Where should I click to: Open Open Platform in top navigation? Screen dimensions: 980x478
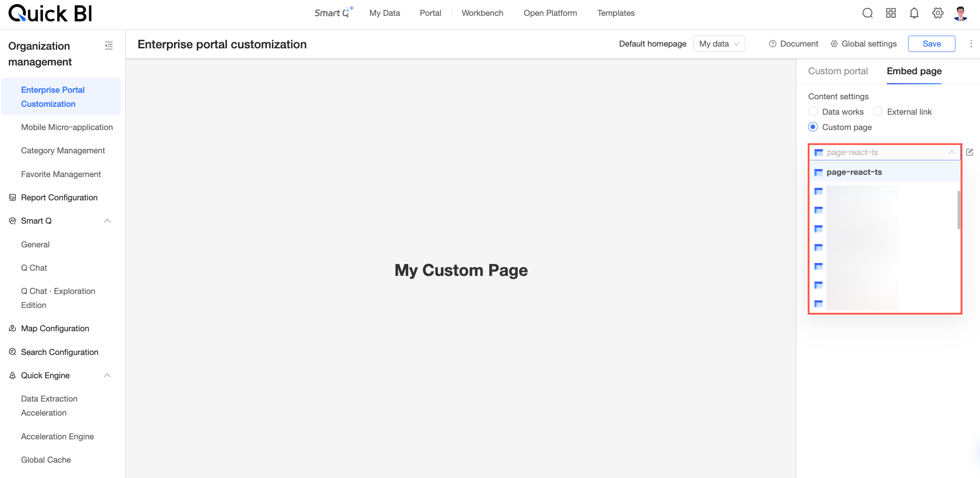550,13
